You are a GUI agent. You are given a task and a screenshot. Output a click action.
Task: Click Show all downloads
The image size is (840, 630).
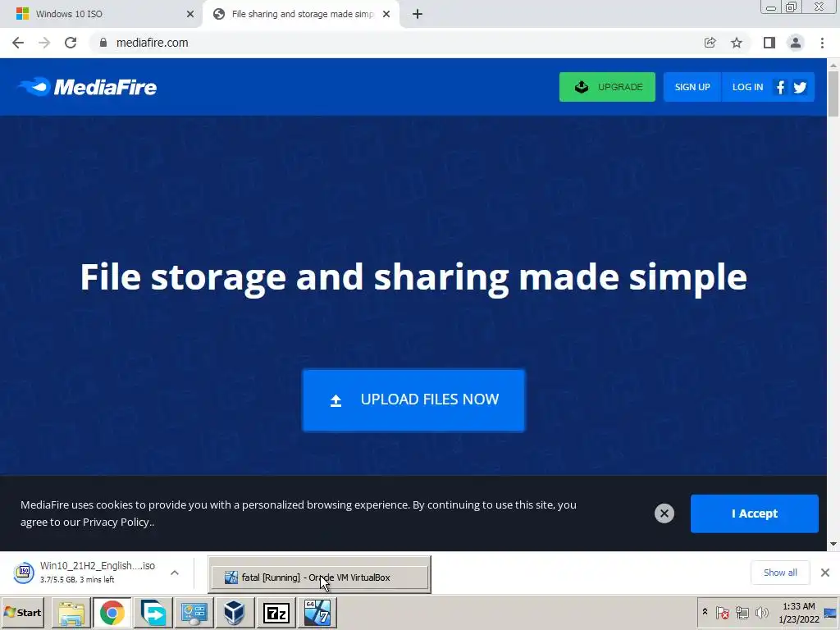[780, 573]
